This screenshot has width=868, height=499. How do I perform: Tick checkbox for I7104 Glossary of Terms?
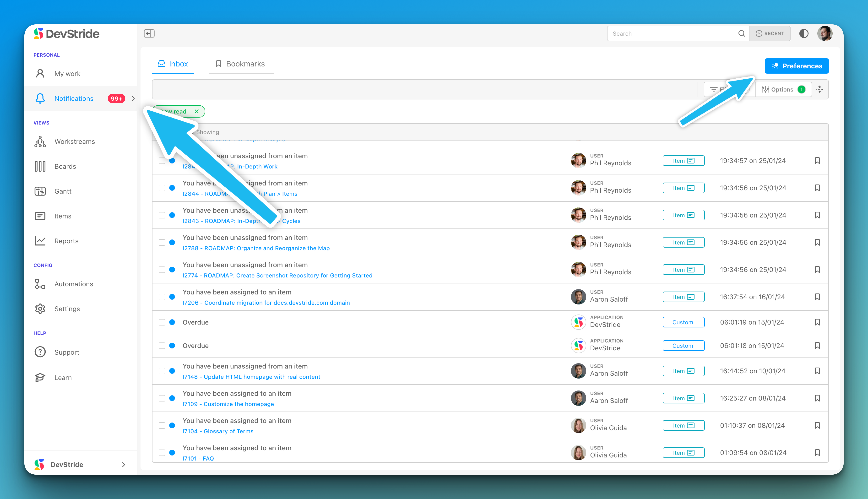click(162, 426)
